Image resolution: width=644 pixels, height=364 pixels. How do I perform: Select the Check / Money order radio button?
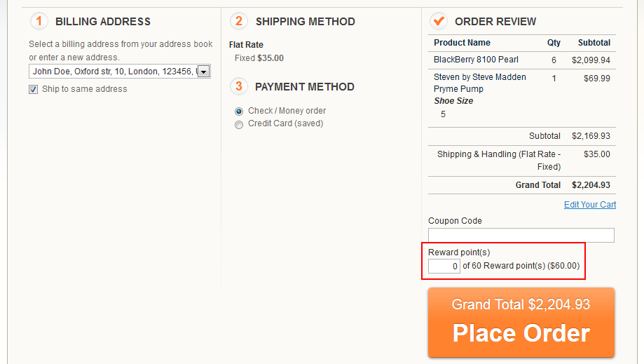pyautogui.click(x=239, y=112)
